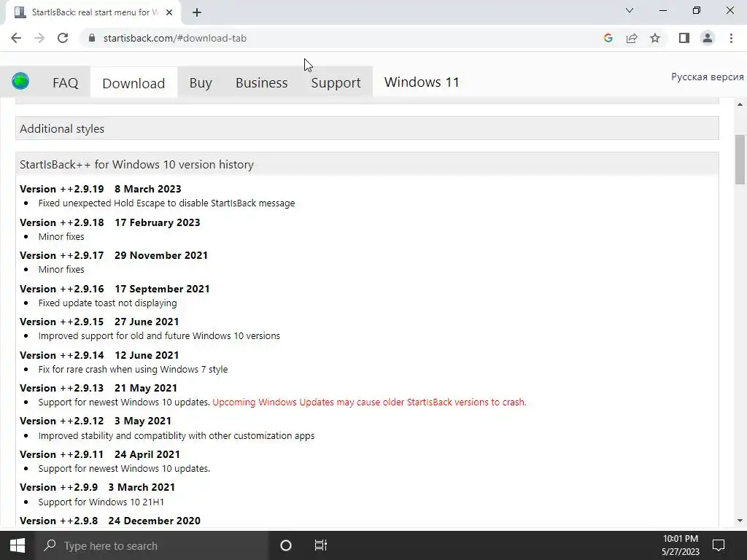
Task: Click the Cortana circle icon
Action: [286, 545]
